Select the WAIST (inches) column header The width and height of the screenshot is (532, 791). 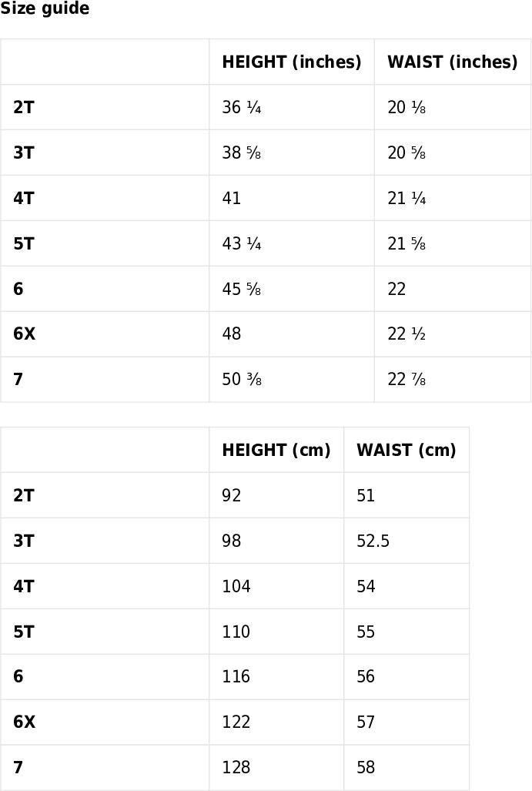452,62
